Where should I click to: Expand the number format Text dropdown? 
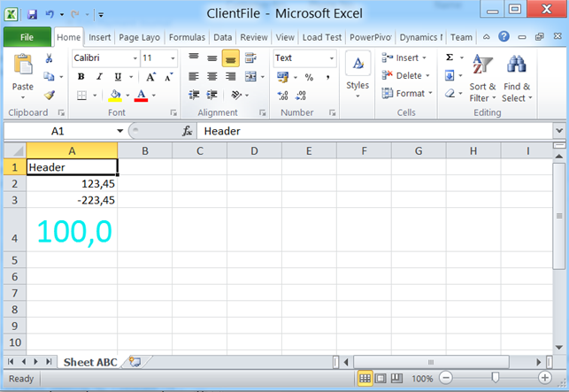point(333,58)
